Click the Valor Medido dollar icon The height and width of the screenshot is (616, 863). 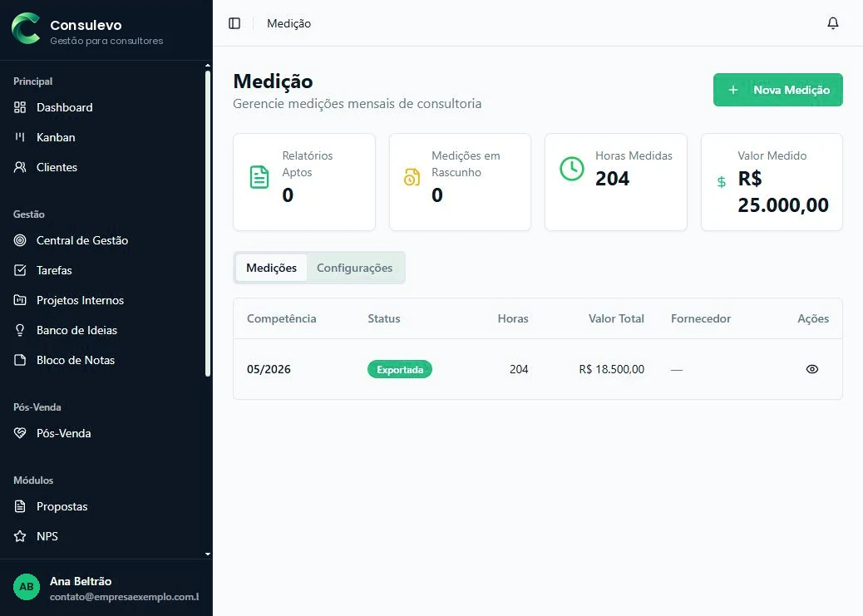point(721,182)
